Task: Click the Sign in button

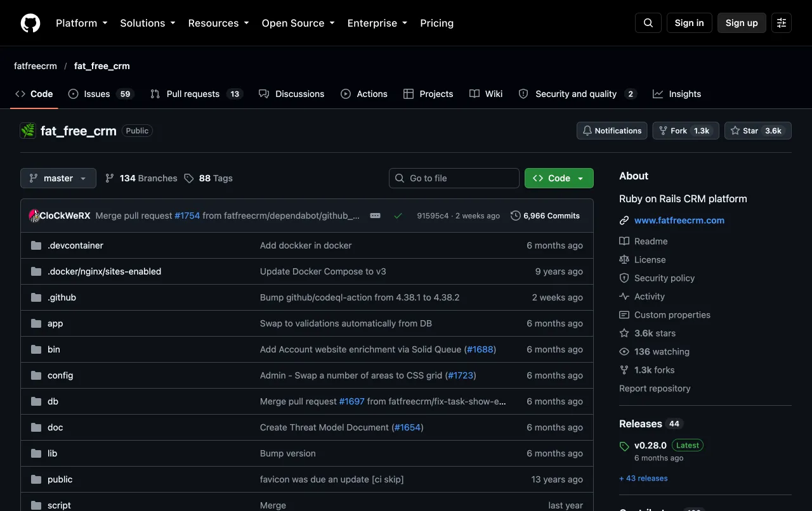Action: (690, 23)
